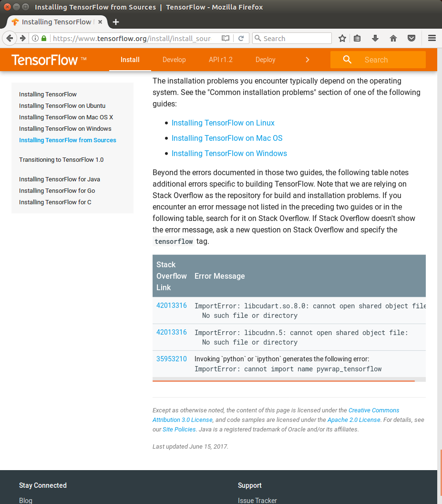Close the Installing TensorFlow tab
The height and width of the screenshot is (504, 442).
pos(100,22)
